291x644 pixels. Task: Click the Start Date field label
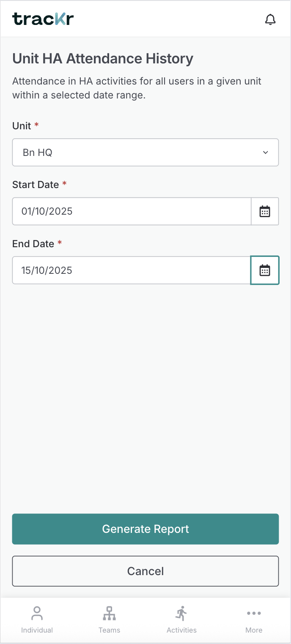pos(36,185)
